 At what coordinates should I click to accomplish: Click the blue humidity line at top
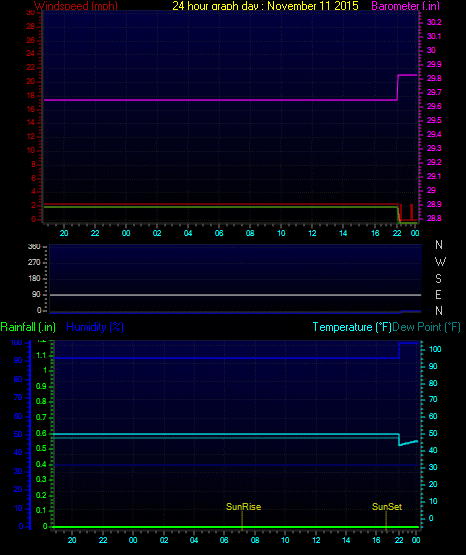coord(226,358)
